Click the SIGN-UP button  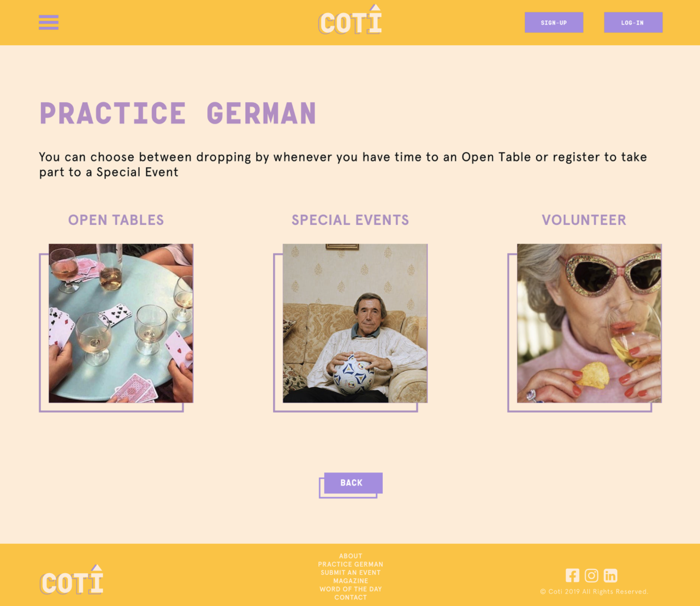click(554, 22)
